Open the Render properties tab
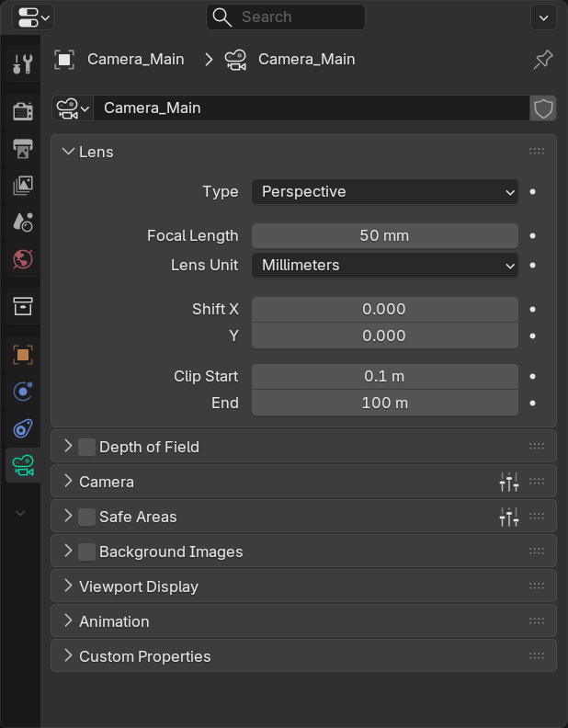 tap(23, 111)
